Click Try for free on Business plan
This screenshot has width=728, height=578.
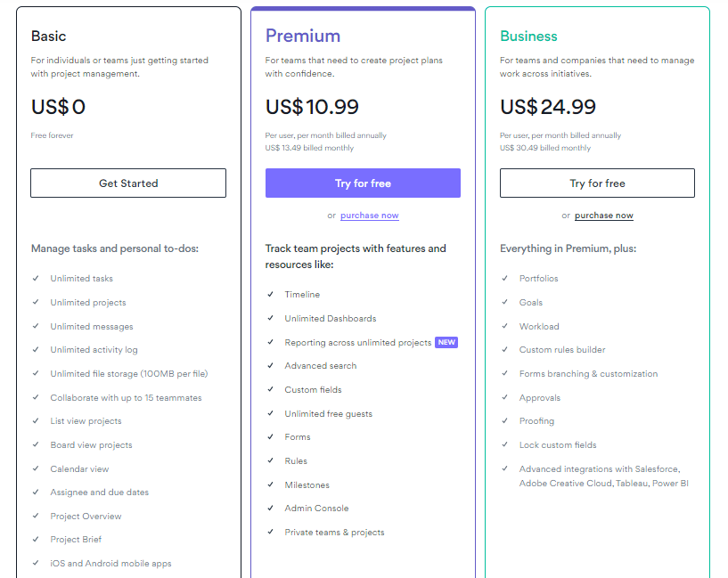(x=597, y=183)
